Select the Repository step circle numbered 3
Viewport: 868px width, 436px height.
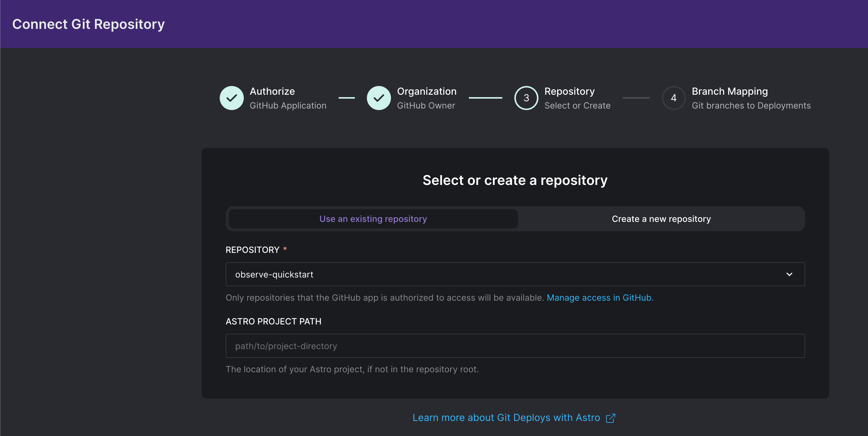click(x=526, y=98)
